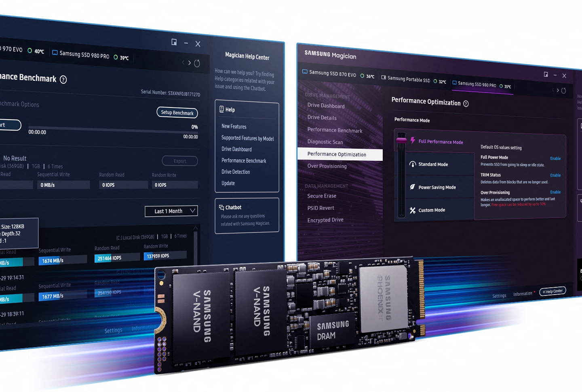Open Drive Dashboard help topic in Help Center

coord(236,149)
